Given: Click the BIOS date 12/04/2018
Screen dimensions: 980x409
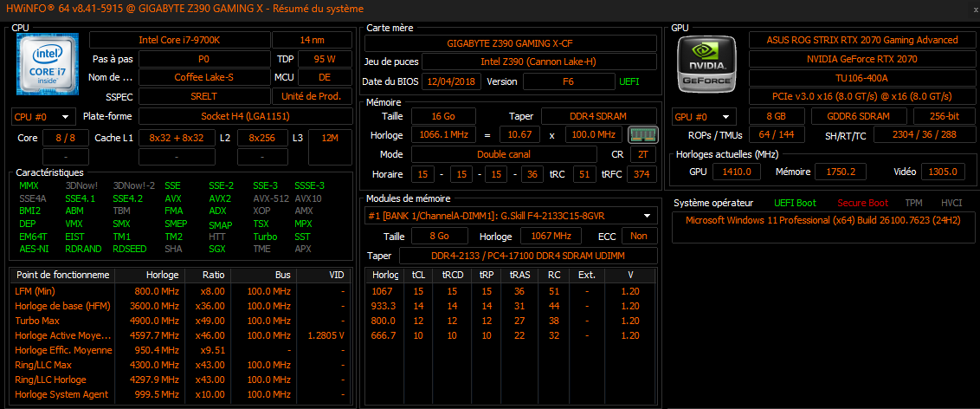Looking at the screenshot, I should [451, 81].
